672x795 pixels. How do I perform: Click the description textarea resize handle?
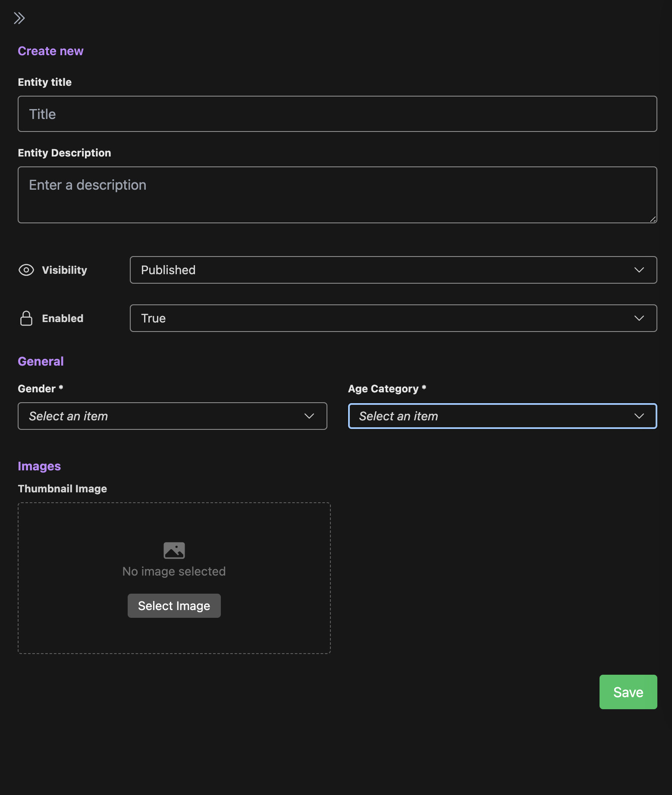pos(653,219)
